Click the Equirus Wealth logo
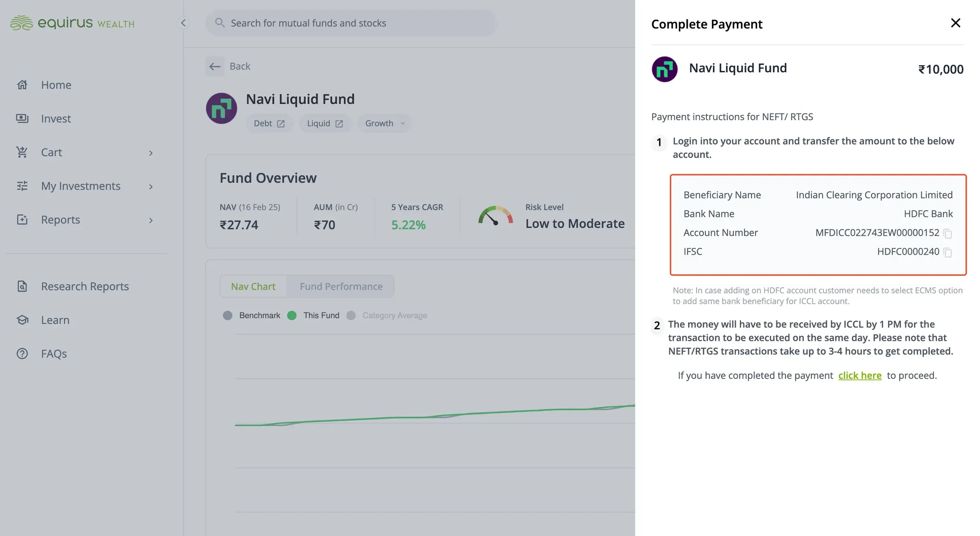 (72, 22)
